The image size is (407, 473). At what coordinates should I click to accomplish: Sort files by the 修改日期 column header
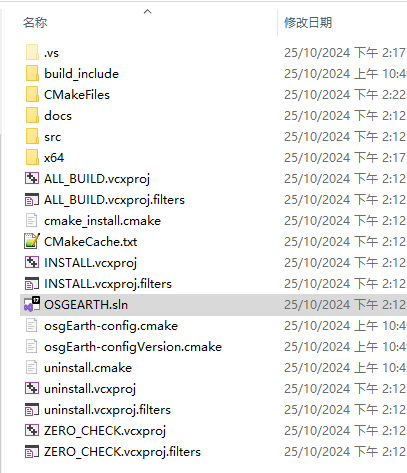308,23
